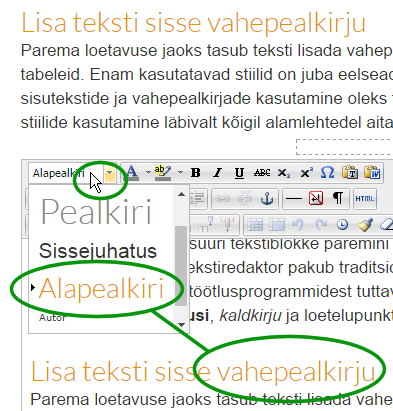Select Pealkiri style from list
The height and width of the screenshot is (411, 393).
click(96, 212)
